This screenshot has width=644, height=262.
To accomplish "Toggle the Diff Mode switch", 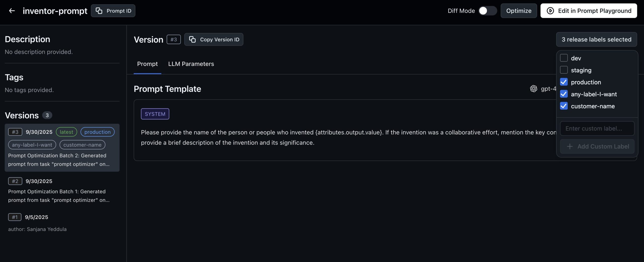I will [x=487, y=11].
